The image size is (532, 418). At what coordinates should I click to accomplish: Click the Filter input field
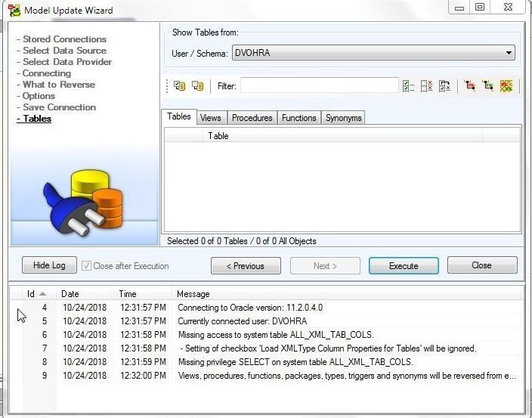[319, 85]
